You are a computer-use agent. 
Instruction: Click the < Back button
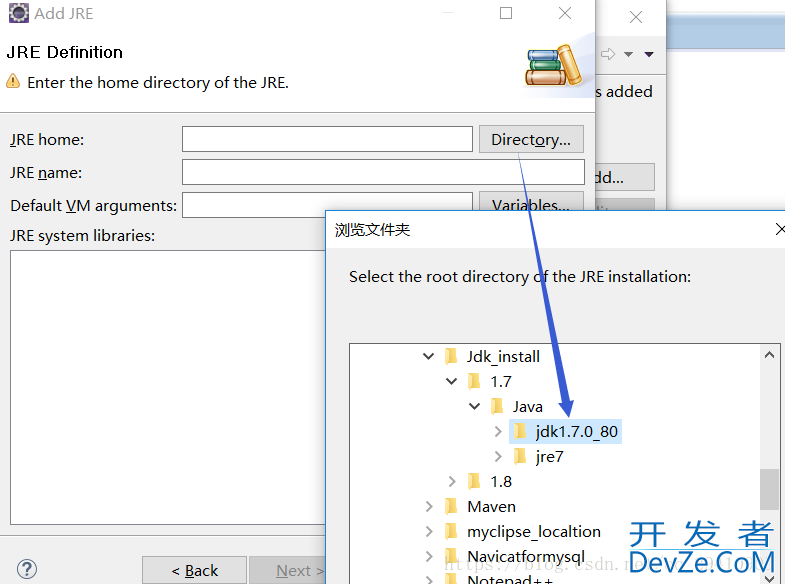tap(194, 570)
